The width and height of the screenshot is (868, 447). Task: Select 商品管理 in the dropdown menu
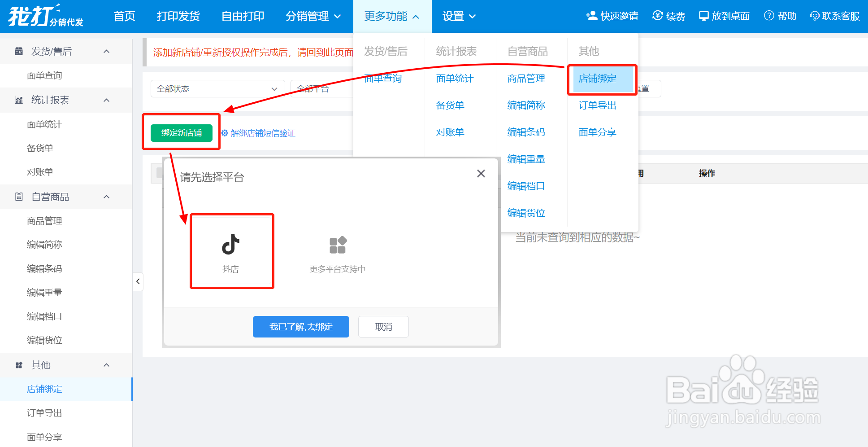(526, 79)
